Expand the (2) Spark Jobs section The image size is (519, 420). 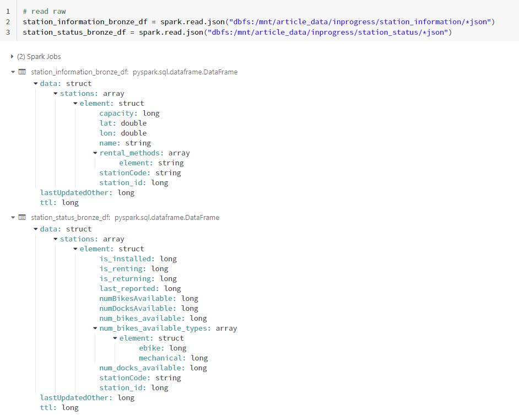[13, 57]
